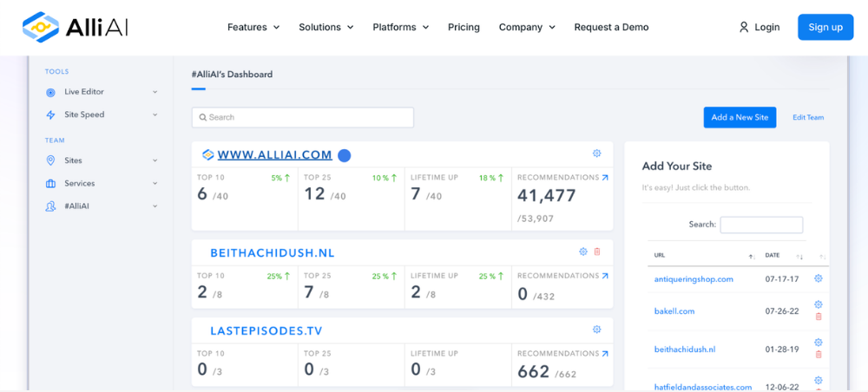Focus the Add Your Site search box

pos(761,225)
